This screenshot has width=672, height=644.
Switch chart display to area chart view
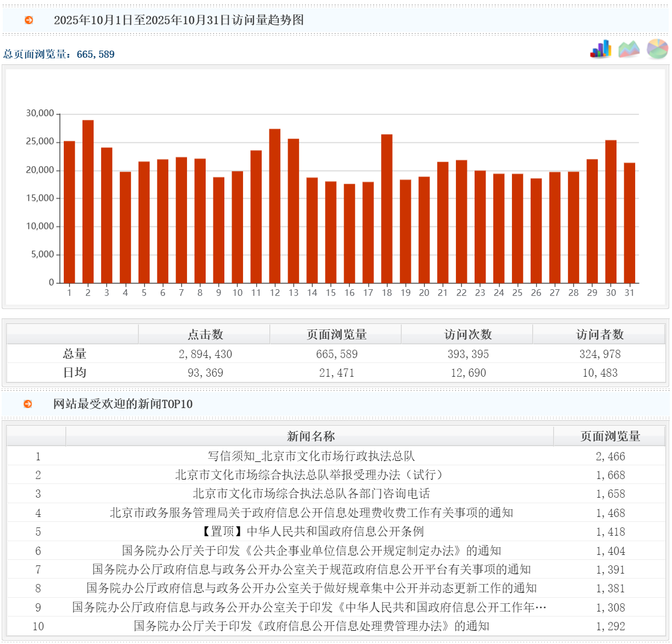click(629, 50)
